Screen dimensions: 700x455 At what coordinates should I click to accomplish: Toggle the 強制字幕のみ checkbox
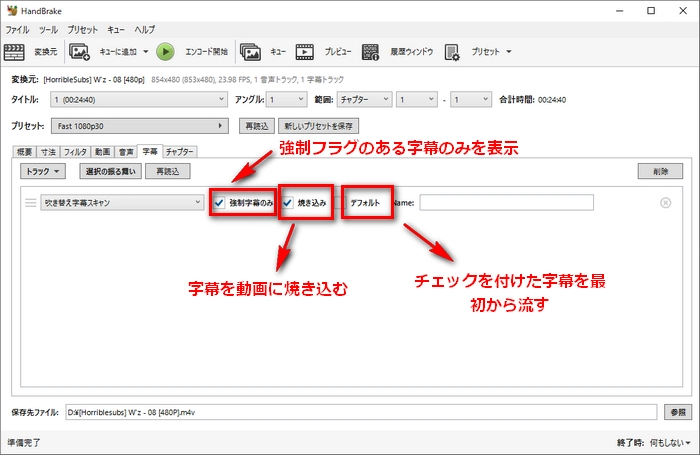pos(219,203)
